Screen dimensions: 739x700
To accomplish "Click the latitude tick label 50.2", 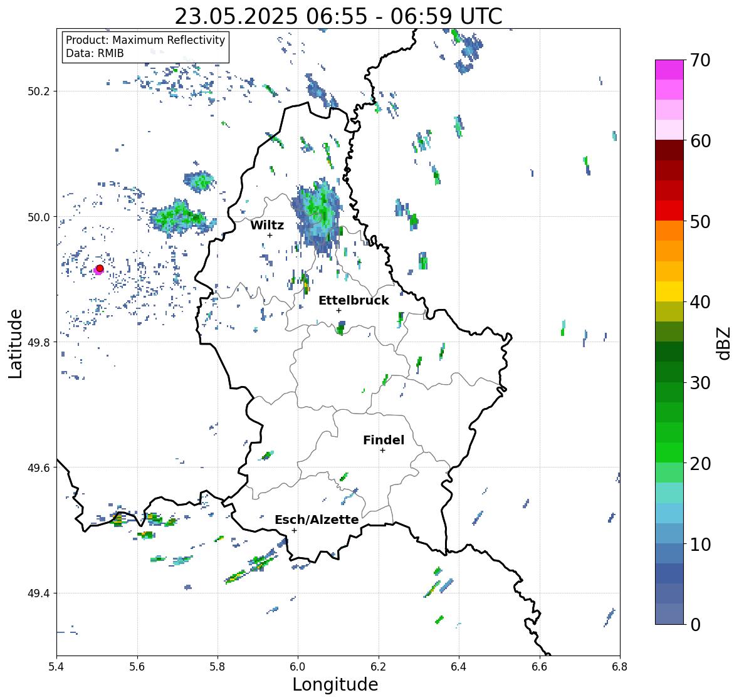I will [x=39, y=91].
